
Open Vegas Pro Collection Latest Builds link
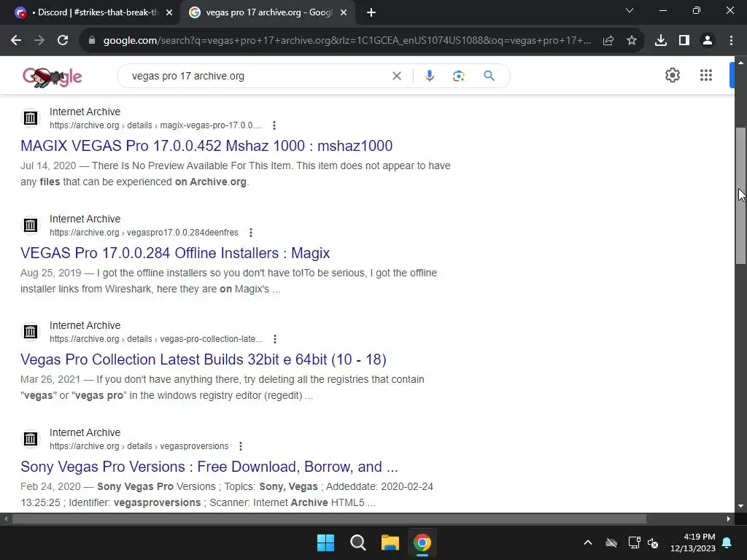coord(204,359)
